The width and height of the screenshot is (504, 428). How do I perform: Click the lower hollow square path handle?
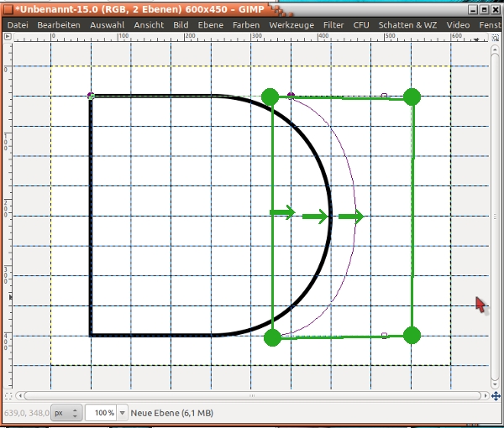[x=384, y=336]
